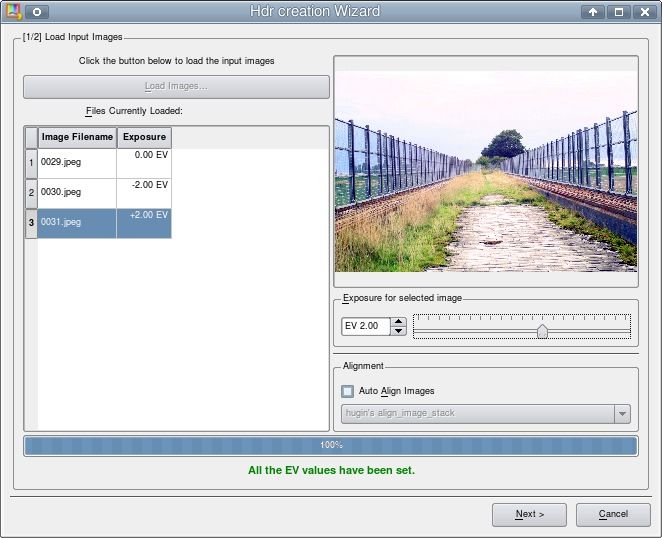
Task: Click the EV 2.00 exposure input field
Action: point(366,326)
